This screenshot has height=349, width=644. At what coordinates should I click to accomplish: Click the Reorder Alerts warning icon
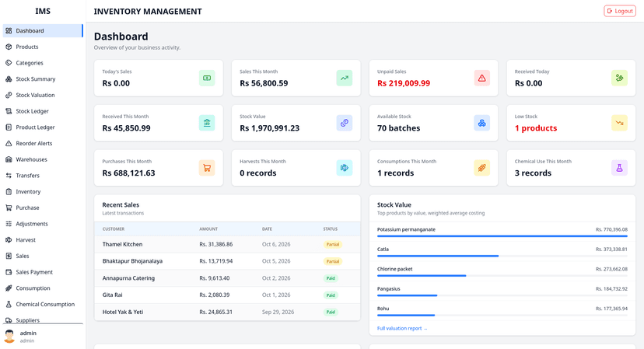[9, 143]
